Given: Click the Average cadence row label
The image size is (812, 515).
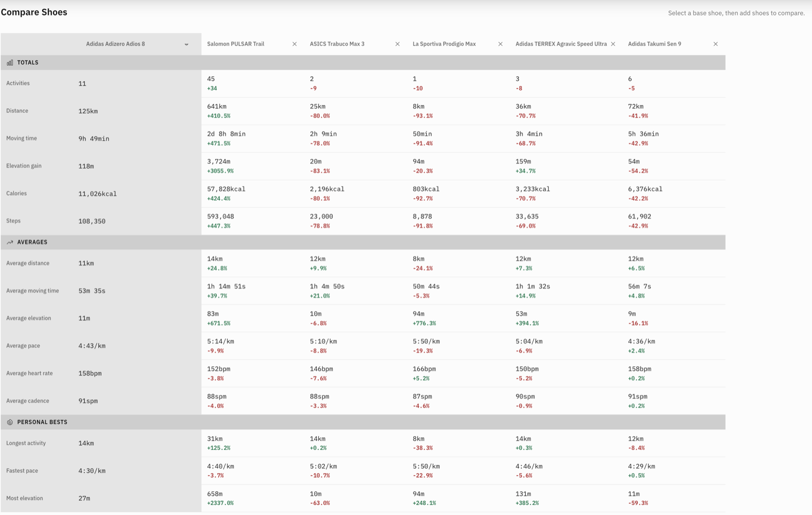Looking at the screenshot, I should 27,401.
